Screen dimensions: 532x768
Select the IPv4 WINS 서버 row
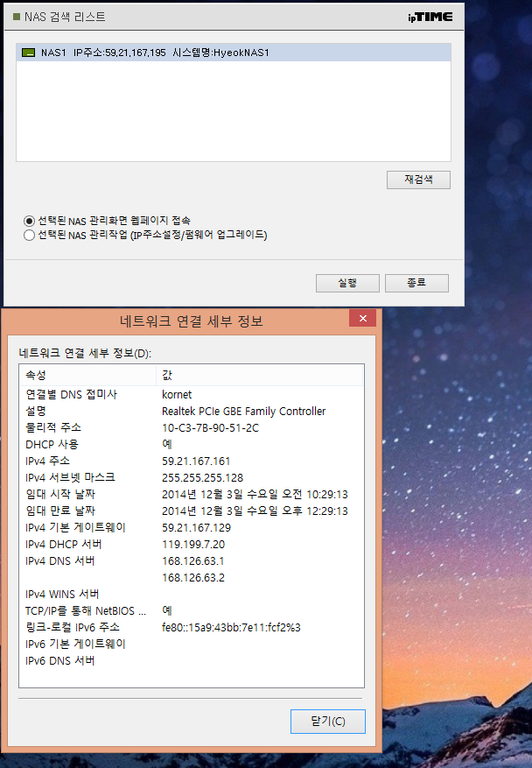(x=192, y=594)
